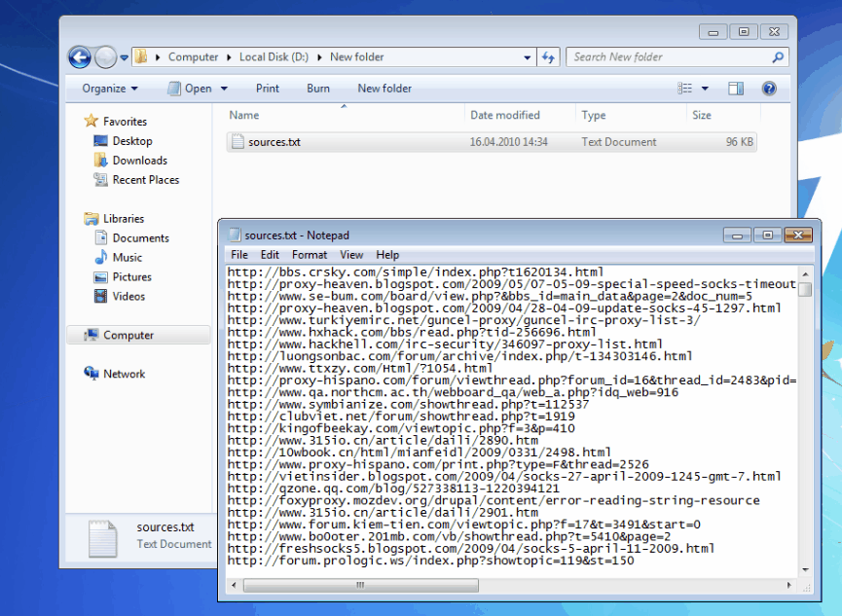The height and width of the screenshot is (616, 842).
Task: Click the sources.txt file in list
Action: [x=274, y=142]
